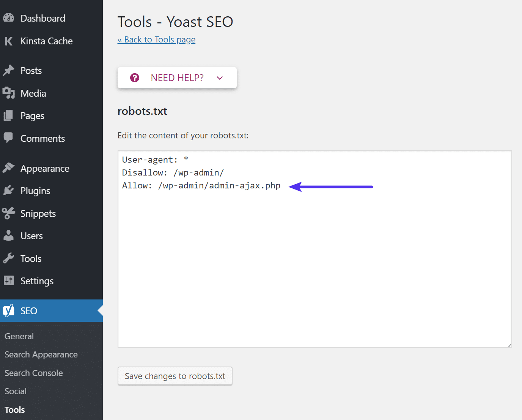522x420 pixels.
Task: Click Save changes to robots.txt
Action: (175, 376)
